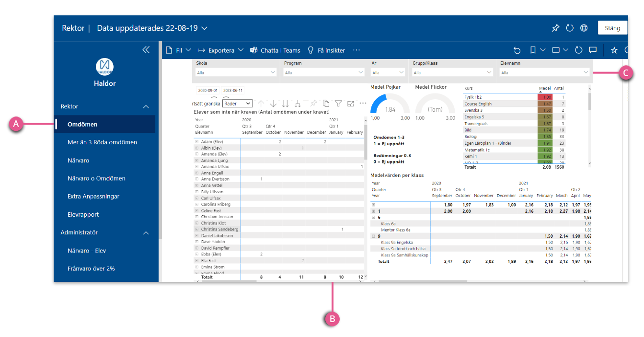The width and height of the screenshot is (644, 337).
Task: Open the Program filter dropdown
Action: [324, 72]
